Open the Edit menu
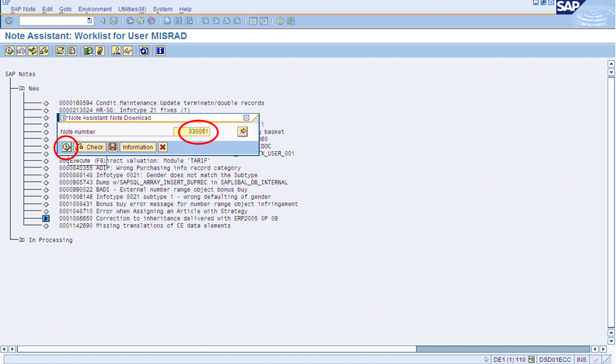 tap(47, 9)
